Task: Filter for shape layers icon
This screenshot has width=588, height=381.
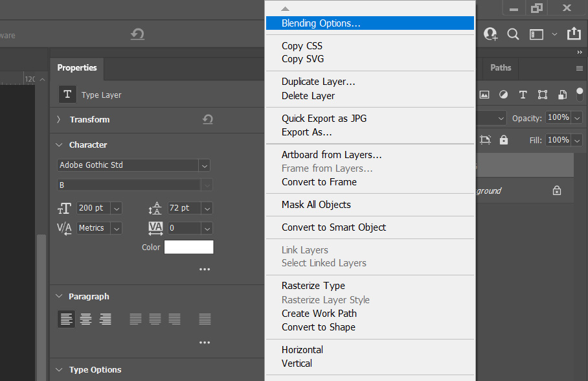Action: tap(542, 95)
